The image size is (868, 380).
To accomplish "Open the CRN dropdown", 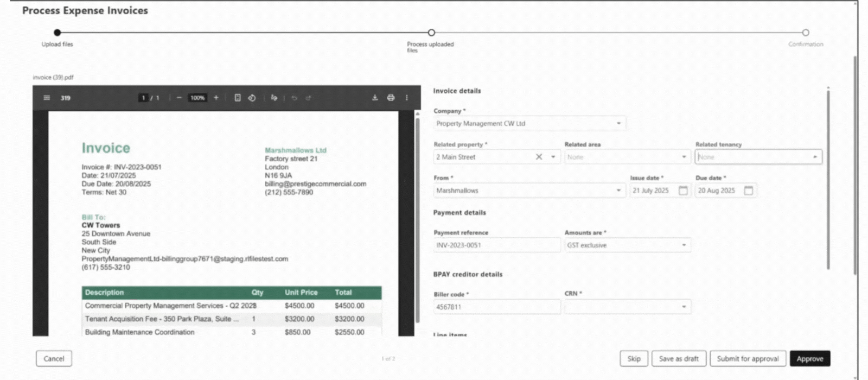I will (x=627, y=307).
